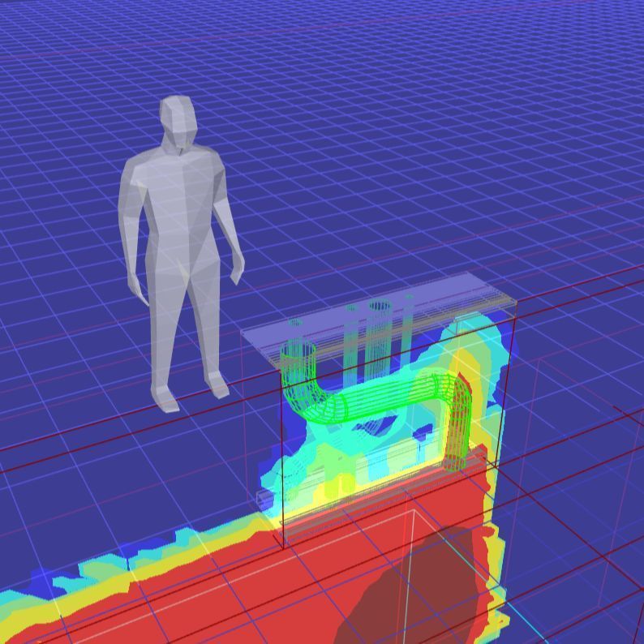This screenshot has width=644, height=644.
Task: Select the gray human figure model
Action: click(181, 255)
